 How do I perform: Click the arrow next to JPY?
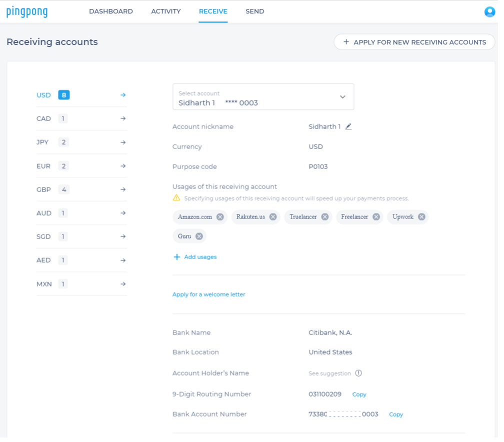pyautogui.click(x=123, y=142)
